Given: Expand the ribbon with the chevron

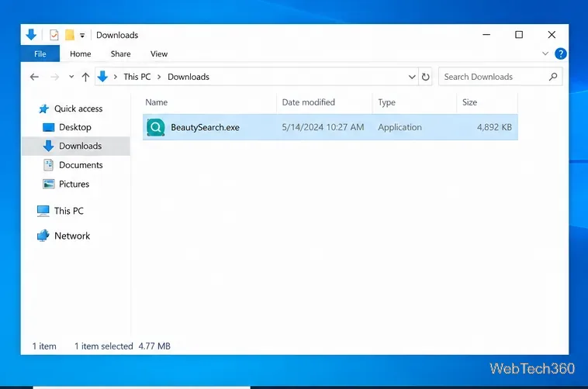Looking at the screenshot, I should click(545, 53).
